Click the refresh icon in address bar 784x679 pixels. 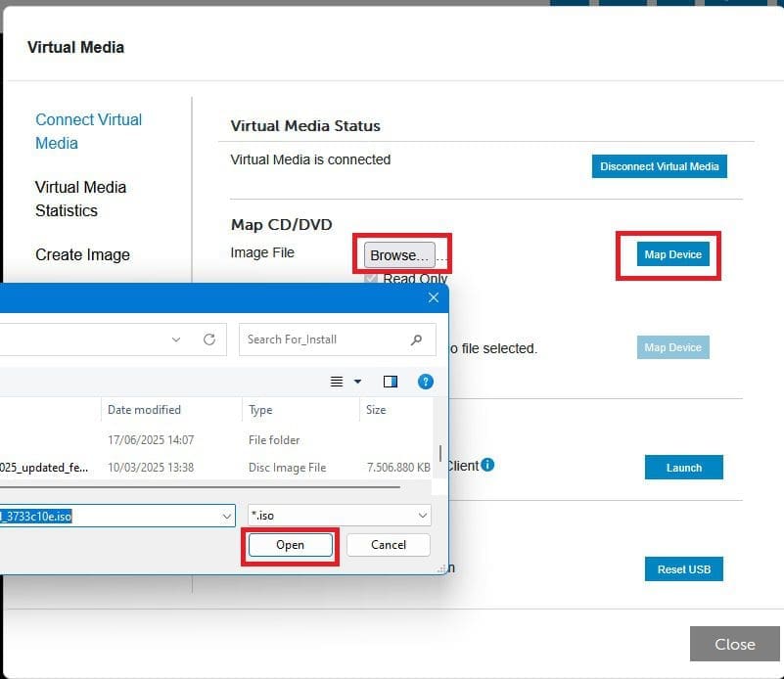pos(208,339)
